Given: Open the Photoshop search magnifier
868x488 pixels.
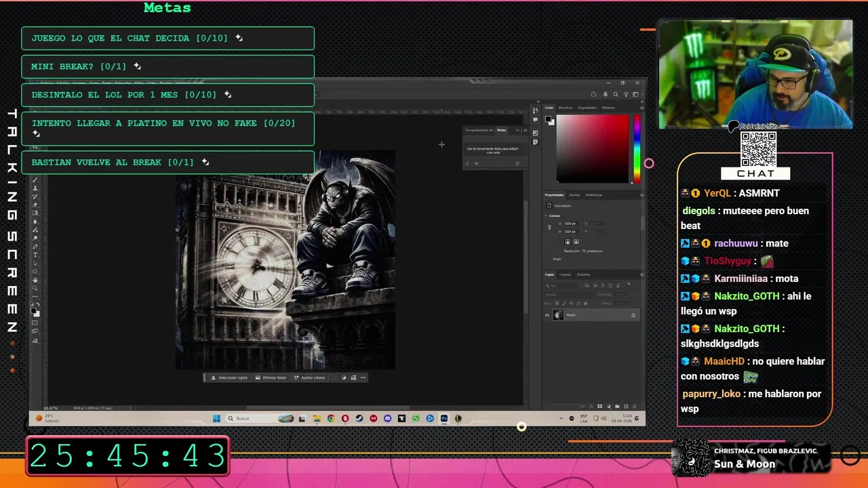Looking at the screenshot, I should coord(616,94).
